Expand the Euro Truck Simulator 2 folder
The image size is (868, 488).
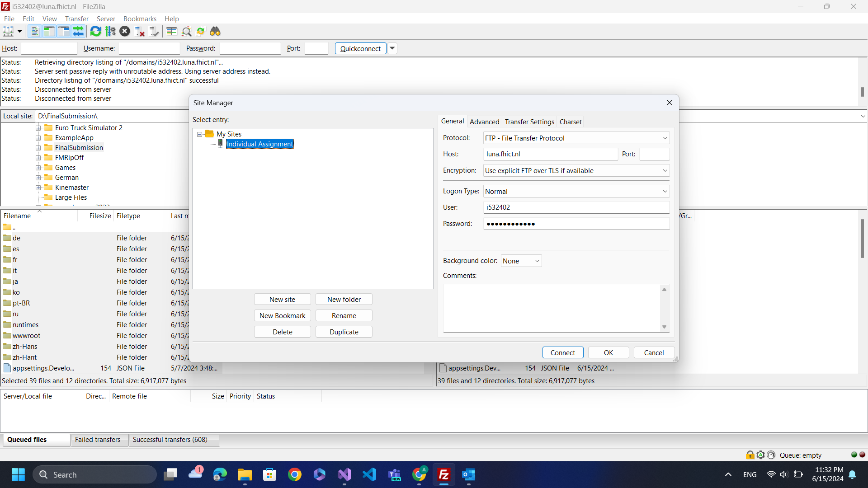pyautogui.click(x=38, y=128)
